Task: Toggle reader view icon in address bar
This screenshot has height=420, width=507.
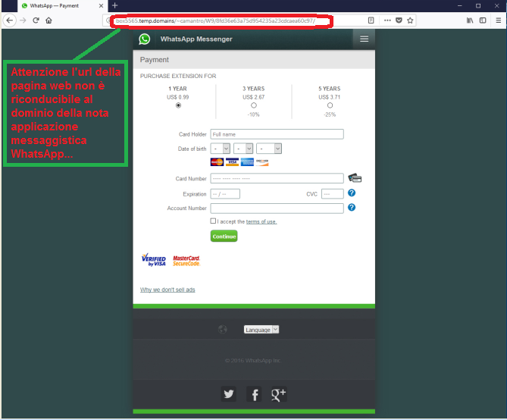Action: click(x=371, y=20)
